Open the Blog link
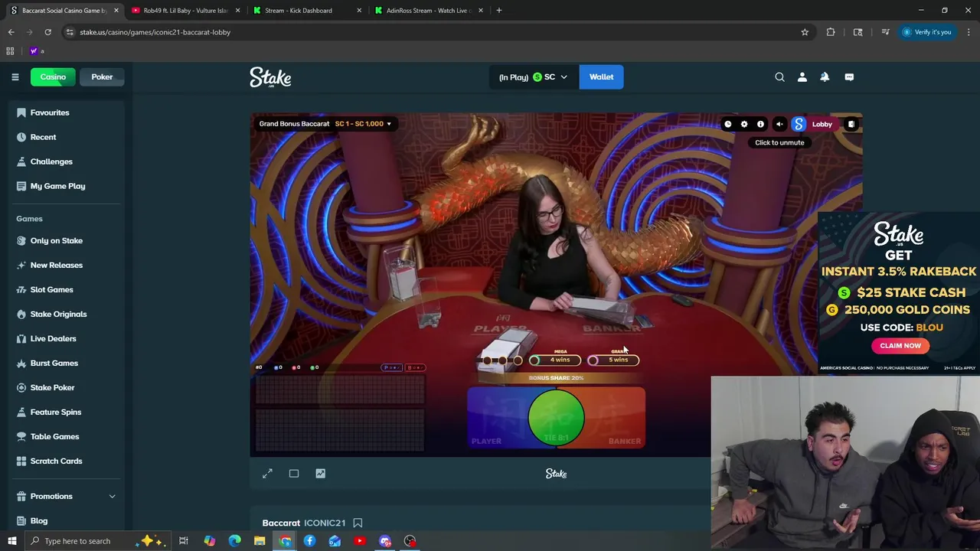The height and width of the screenshot is (551, 980). tap(38, 521)
